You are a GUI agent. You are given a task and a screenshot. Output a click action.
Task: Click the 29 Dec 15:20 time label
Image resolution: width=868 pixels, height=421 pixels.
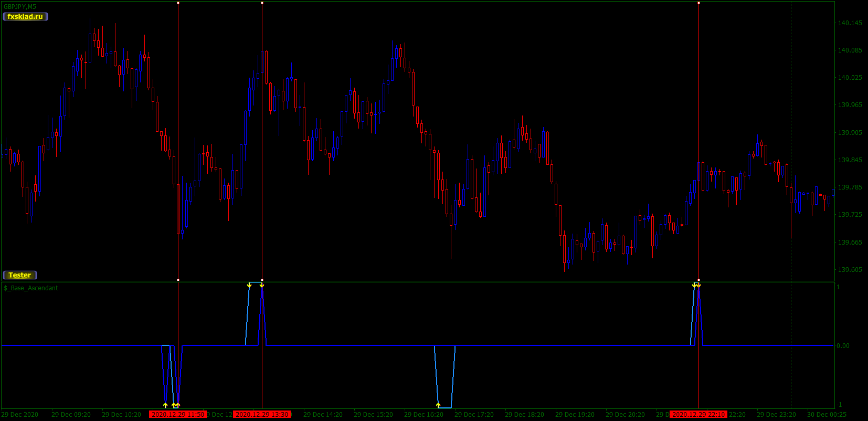pos(373,415)
